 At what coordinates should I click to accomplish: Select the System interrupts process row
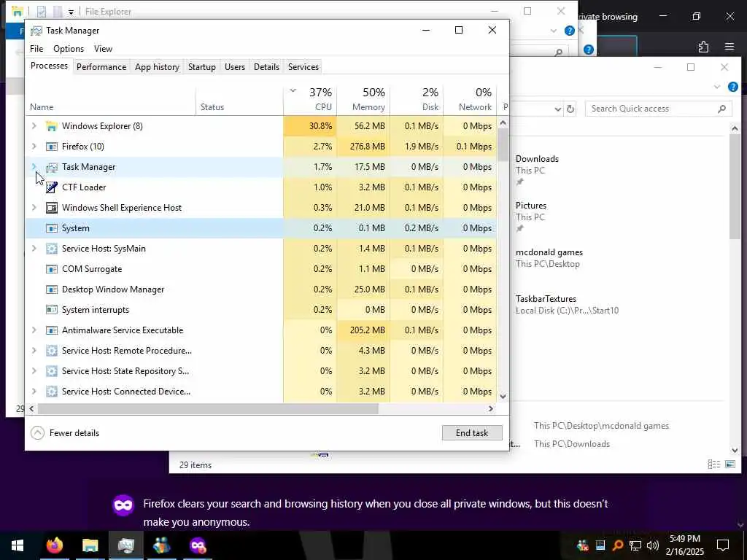point(261,310)
